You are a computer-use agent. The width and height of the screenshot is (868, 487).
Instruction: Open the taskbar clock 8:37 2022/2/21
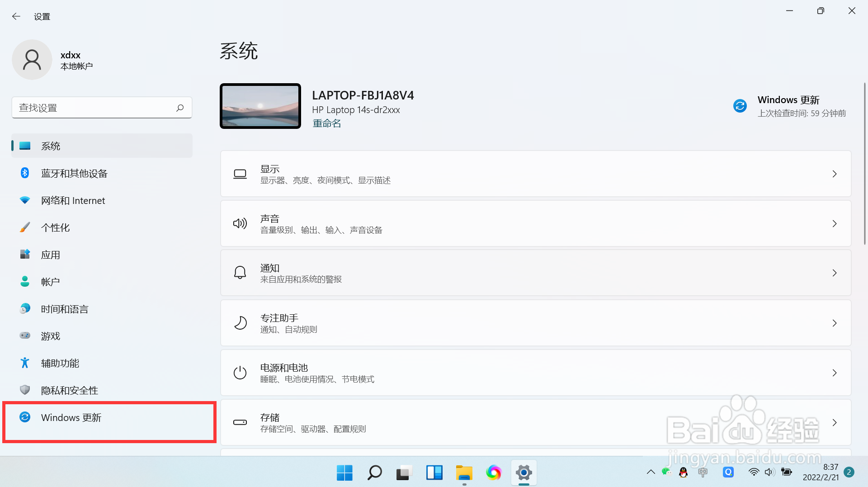click(x=821, y=472)
